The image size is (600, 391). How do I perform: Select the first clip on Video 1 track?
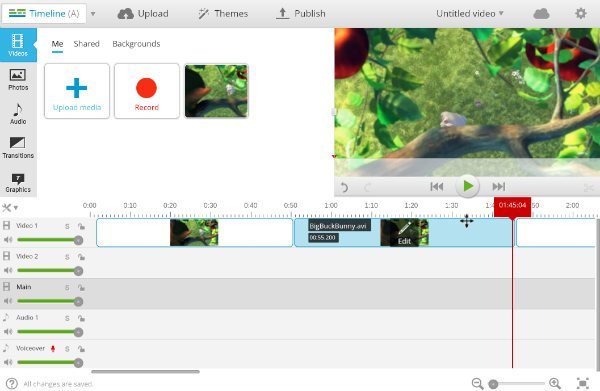tap(194, 233)
